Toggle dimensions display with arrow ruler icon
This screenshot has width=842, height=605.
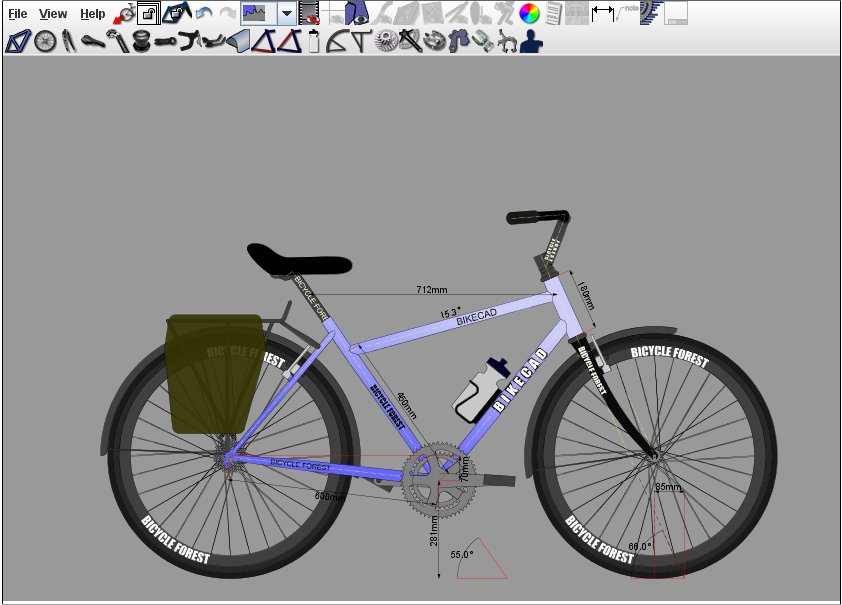603,14
